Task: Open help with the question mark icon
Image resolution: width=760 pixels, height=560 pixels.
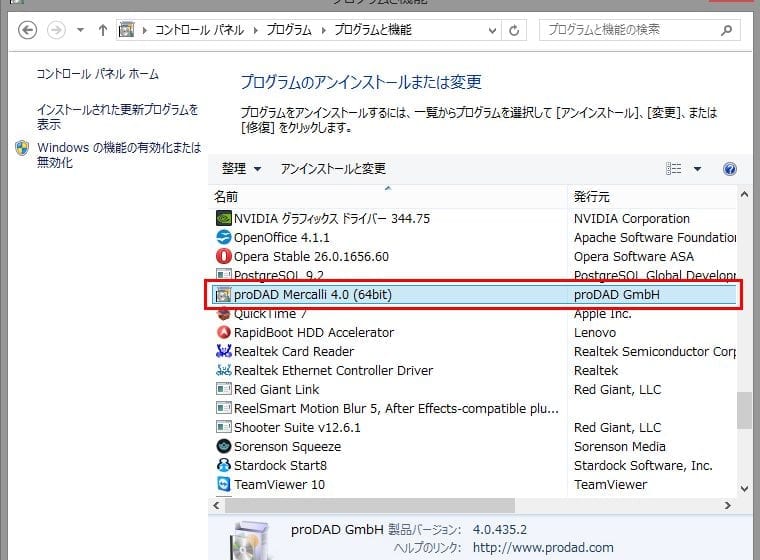Action: point(729,169)
